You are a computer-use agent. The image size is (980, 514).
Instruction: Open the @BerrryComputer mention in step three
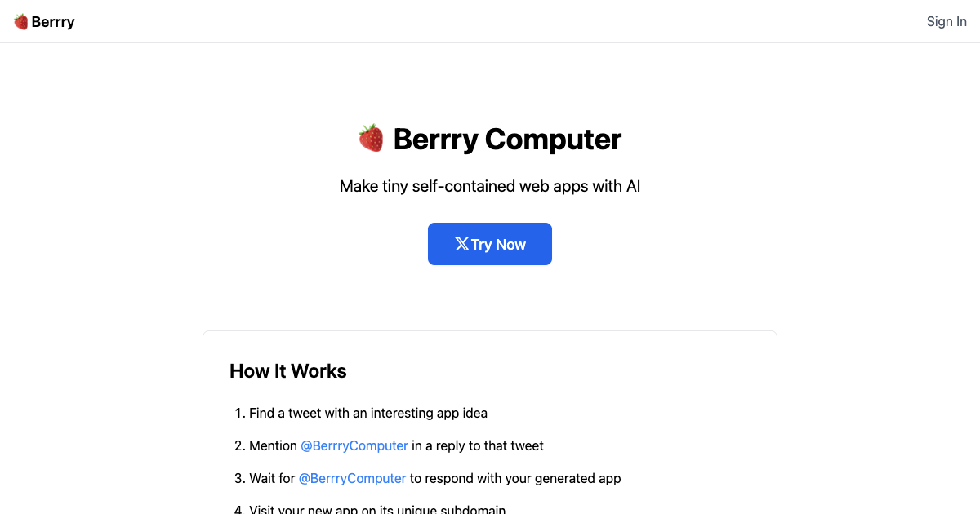[x=352, y=478]
